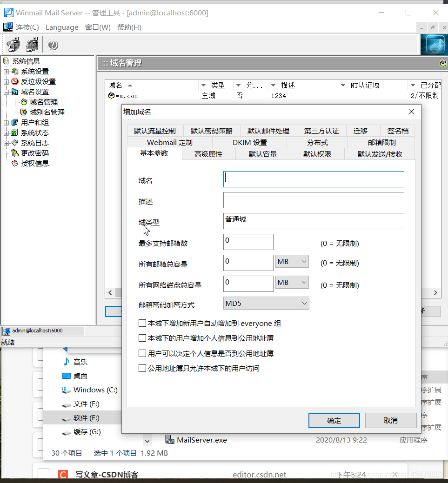448x483 pixels.
Task: Toggle checkbox beside 写文章-CSDN博客 entry
Action: click(44, 474)
